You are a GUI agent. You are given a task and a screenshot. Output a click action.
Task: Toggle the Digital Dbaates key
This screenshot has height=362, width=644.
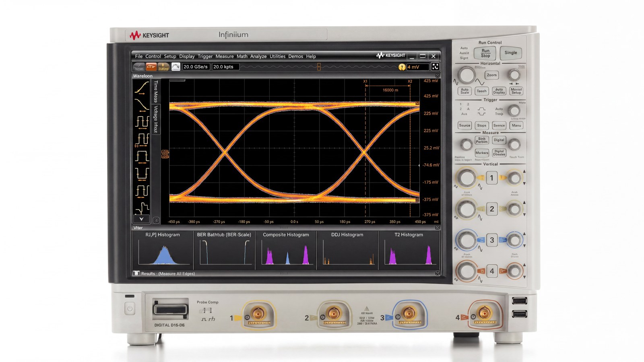point(499,153)
